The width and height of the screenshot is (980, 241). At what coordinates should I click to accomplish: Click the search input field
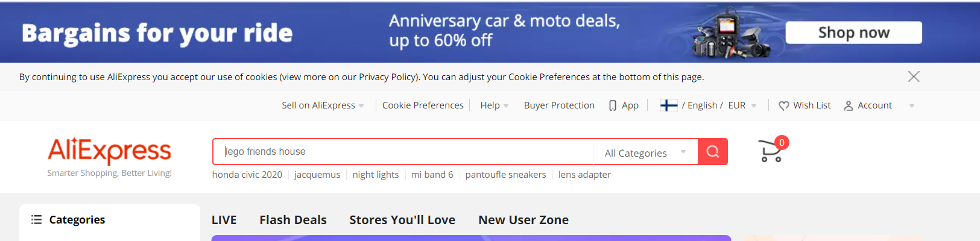click(x=403, y=151)
